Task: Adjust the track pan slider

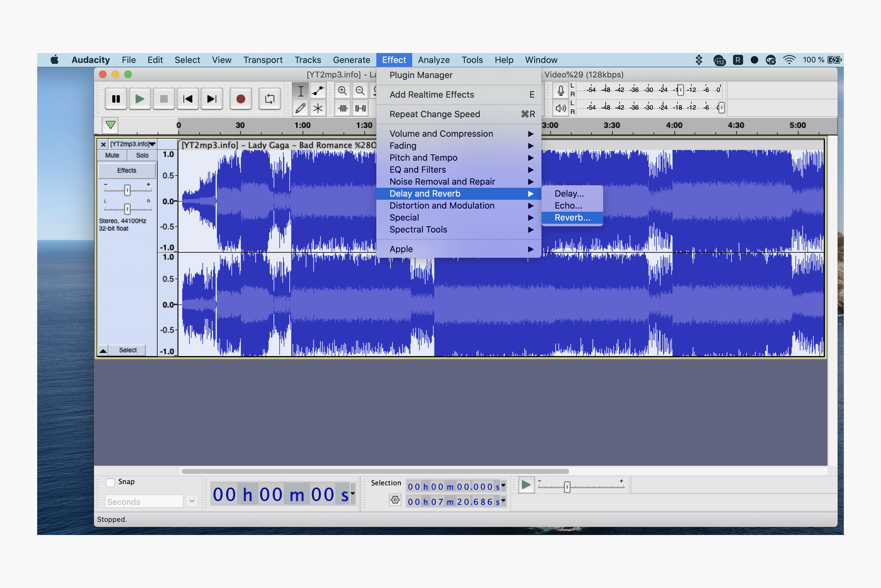Action: click(127, 208)
